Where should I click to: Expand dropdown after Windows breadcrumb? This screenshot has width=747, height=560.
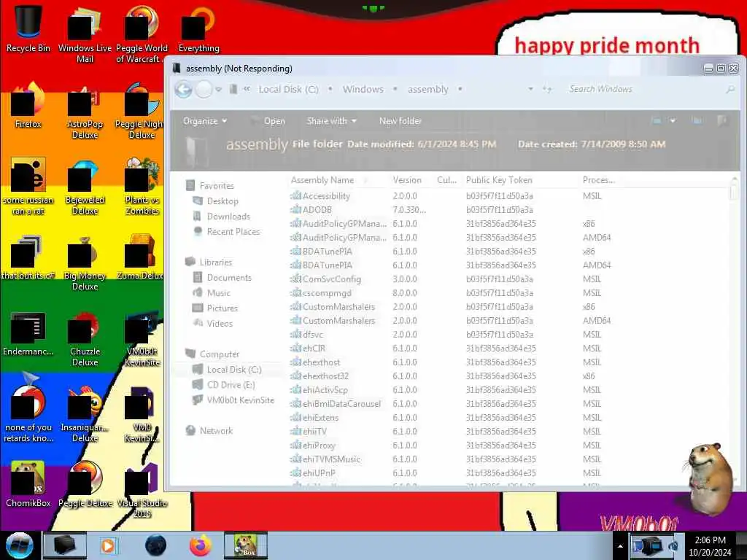click(395, 89)
